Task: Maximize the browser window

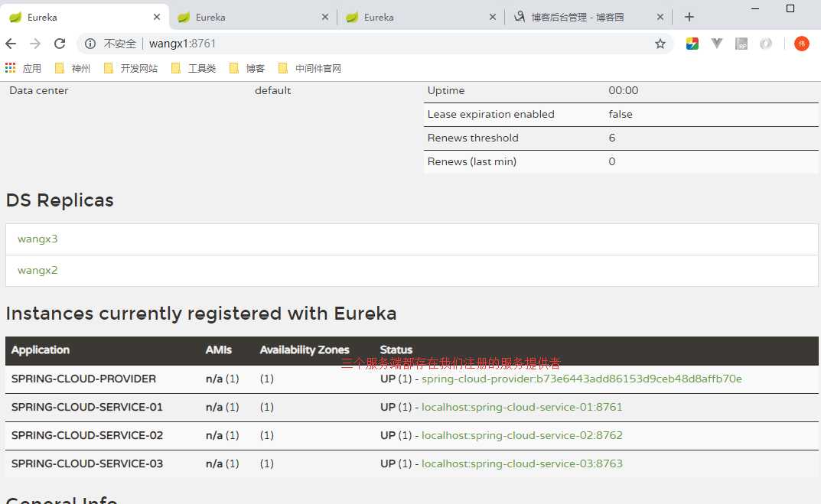Action: 790,8
